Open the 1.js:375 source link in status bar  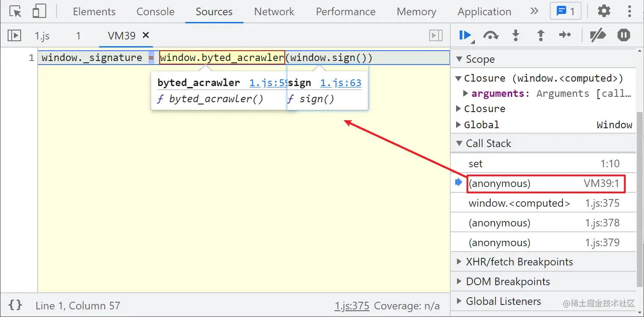click(x=352, y=306)
